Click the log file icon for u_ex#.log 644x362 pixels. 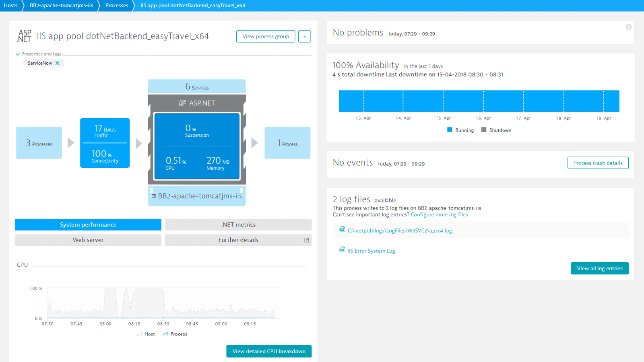point(342,230)
